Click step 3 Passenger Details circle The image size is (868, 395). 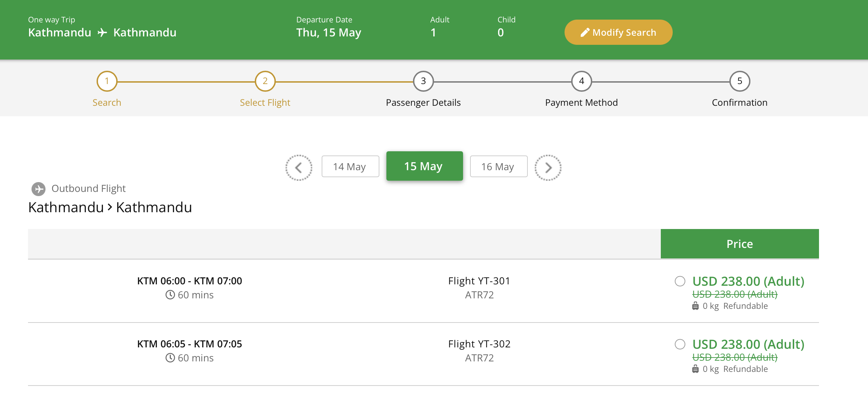(423, 81)
